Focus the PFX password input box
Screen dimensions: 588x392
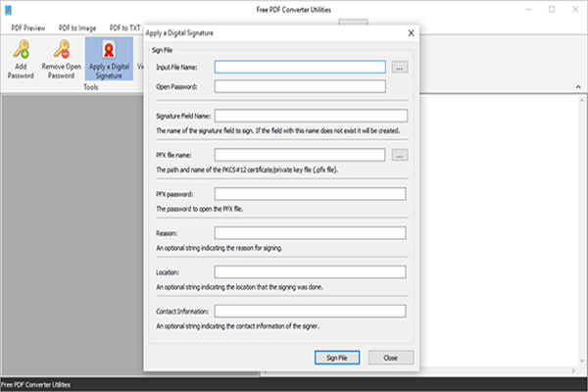pyautogui.click(x=311, y=194)
